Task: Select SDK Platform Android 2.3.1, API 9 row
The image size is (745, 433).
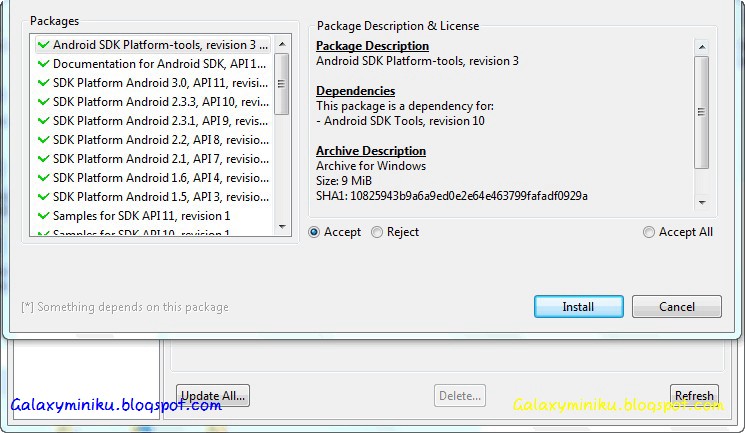Action: [153, 121]
